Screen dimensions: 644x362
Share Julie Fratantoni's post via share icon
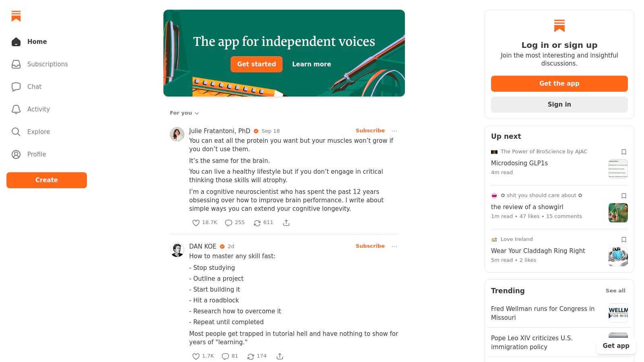(x=286, y=223)
